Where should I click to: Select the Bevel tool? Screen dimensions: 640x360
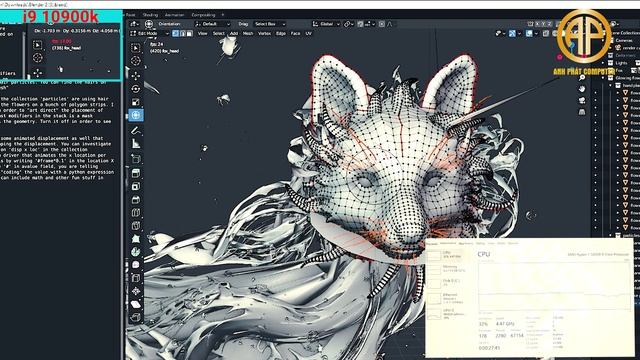coord(136,200)
